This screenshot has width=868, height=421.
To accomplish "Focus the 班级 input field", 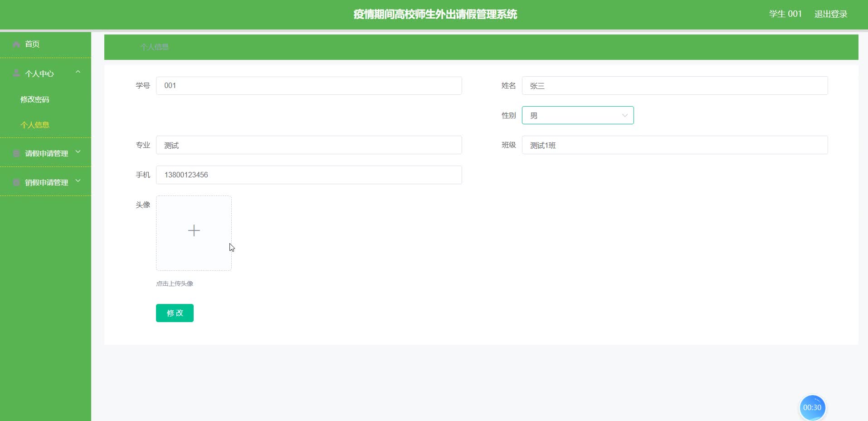I will pos(675,145).
